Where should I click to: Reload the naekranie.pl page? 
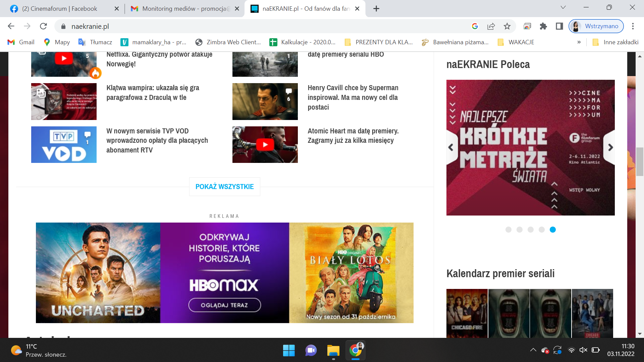43,26
